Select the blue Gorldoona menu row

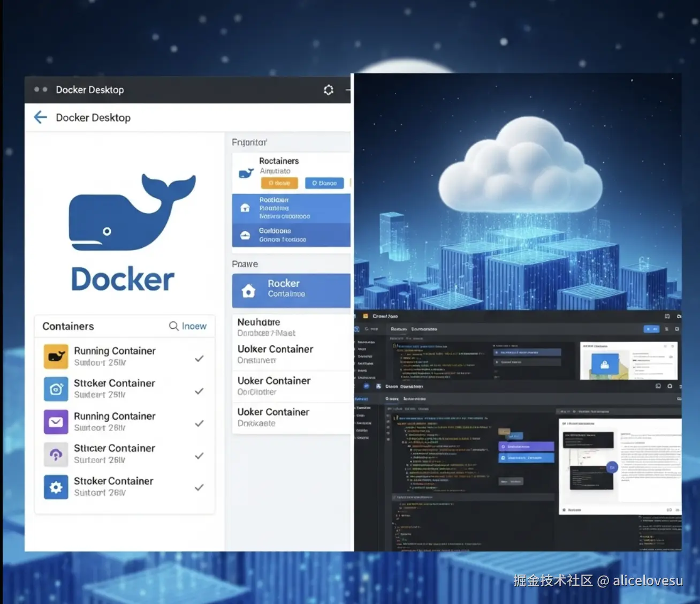291,235
